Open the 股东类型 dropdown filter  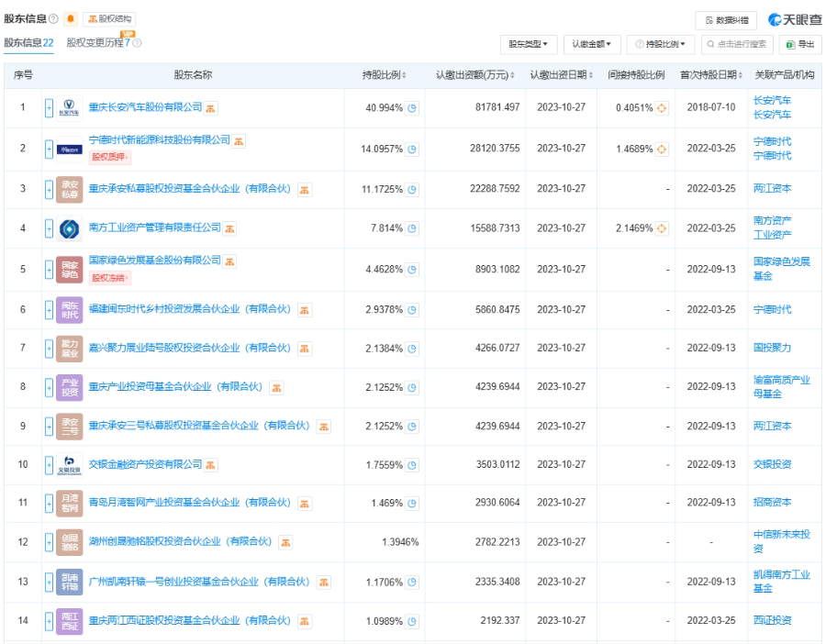(x=530, y=44)
